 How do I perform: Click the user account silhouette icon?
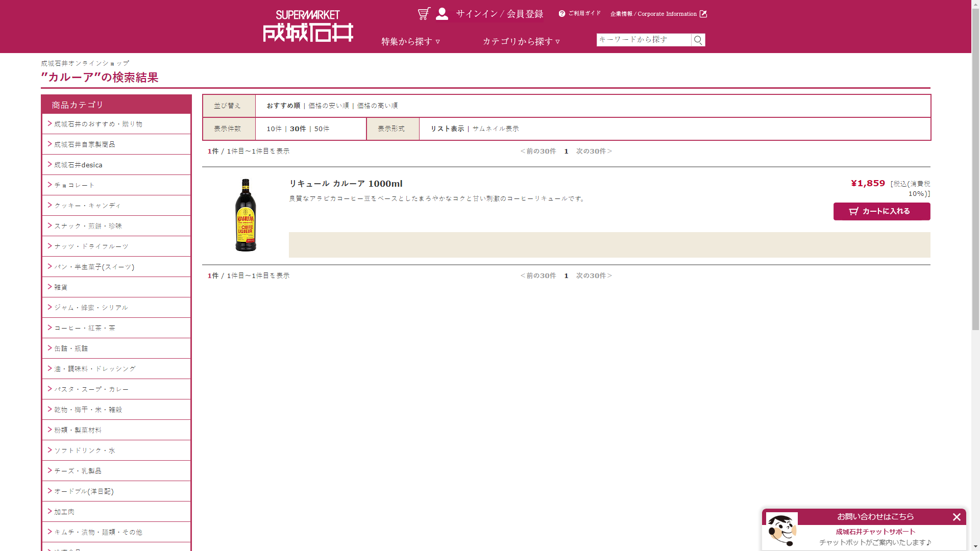coord(442,14)
